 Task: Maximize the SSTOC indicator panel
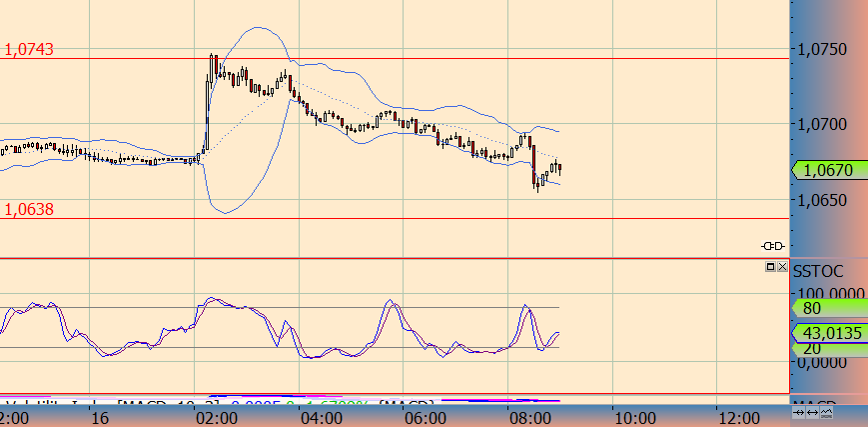(x=770, y=267)
